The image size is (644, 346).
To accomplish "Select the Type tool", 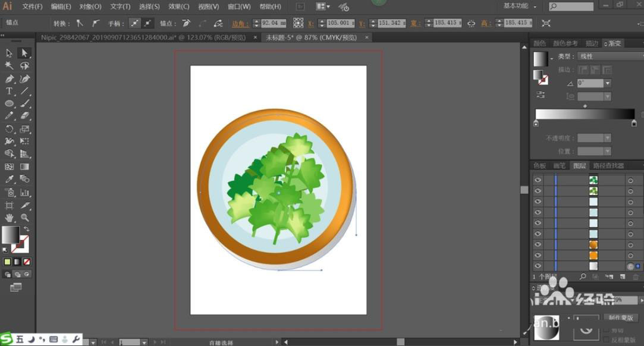I will coord(9,91).
